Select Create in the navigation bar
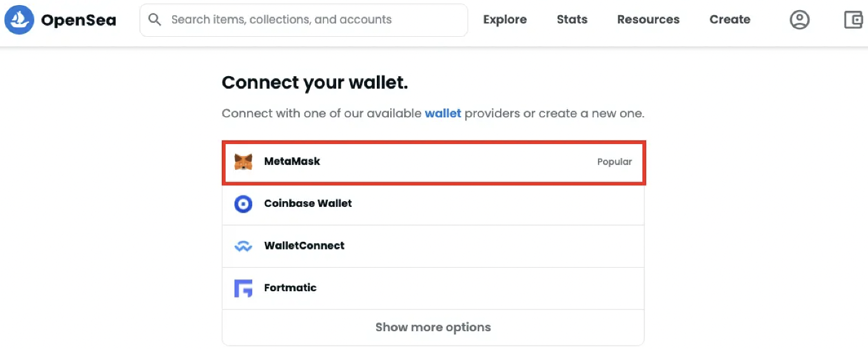 tap(729, 20)
